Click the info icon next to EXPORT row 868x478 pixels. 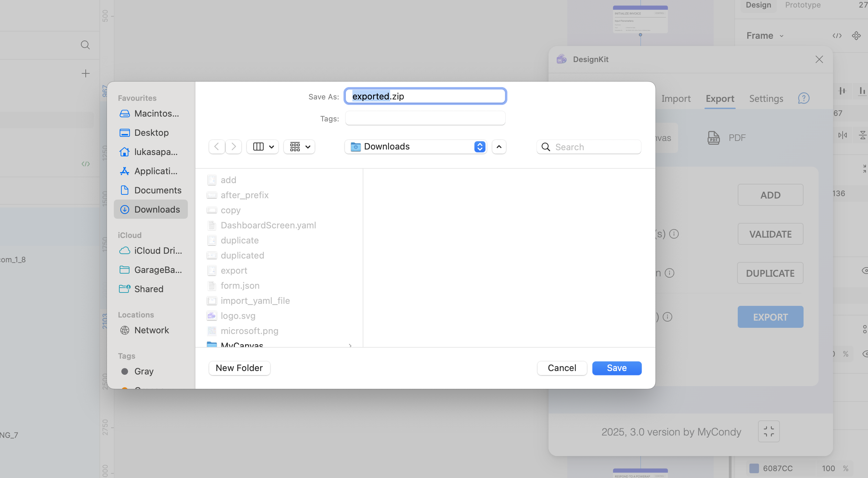[x=667, y=317]
